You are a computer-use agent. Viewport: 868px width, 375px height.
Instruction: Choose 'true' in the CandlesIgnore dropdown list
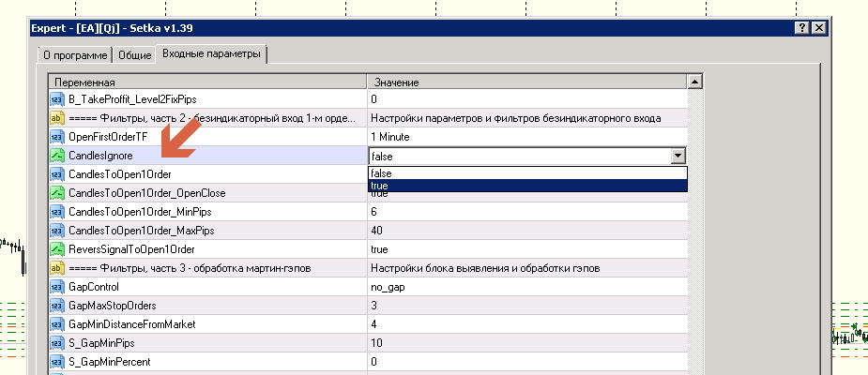point(527,186)
